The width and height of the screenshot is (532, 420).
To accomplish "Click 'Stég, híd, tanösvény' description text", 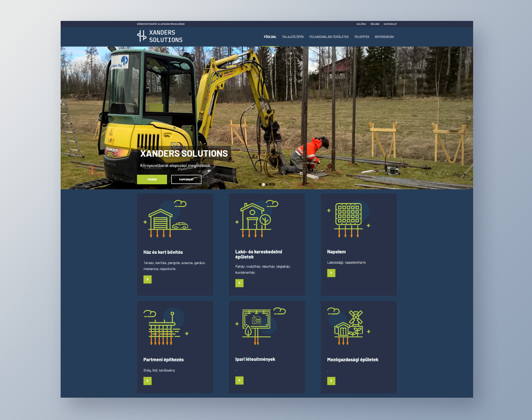I will point(159,370).
